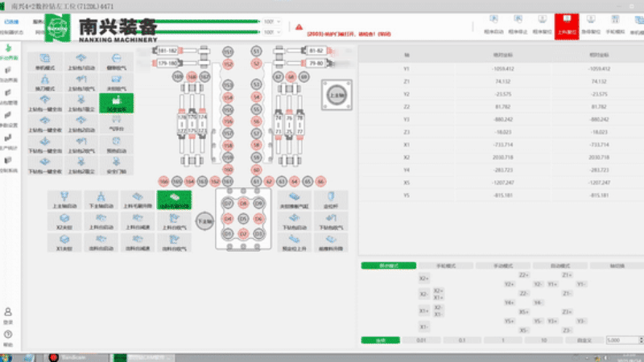The image size is (644, 362).
Task: Click the 气浮台 icon button
Action: point(116,126)
